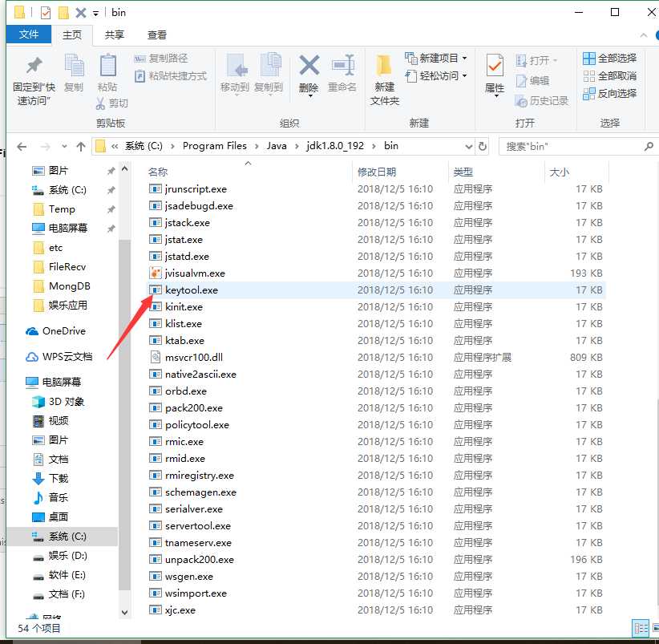Open the Move to (移动到) menu

(x=235, y=75)
